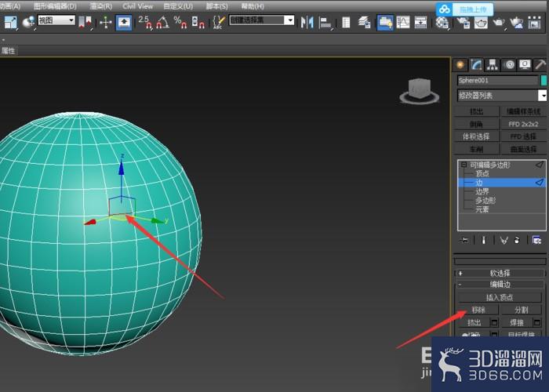Open the 视图 reference coordinate dropdown

(56, 20)
